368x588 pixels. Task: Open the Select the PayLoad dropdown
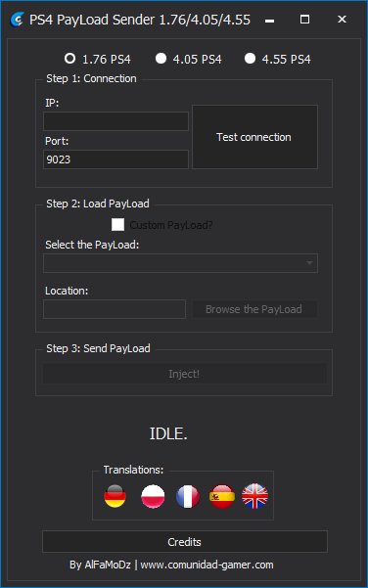pos(180,263)
